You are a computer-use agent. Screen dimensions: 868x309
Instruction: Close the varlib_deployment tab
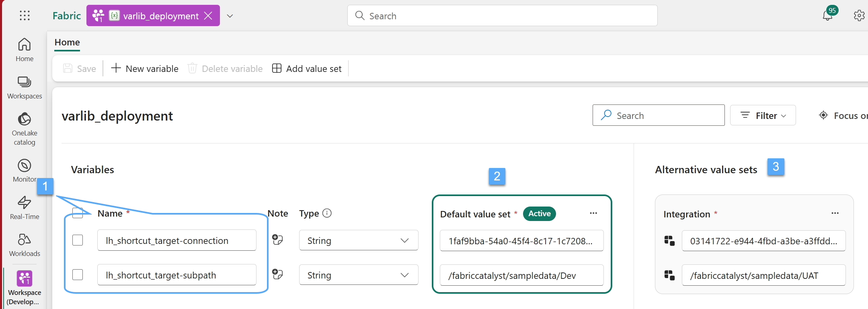[x=208, y=16]
